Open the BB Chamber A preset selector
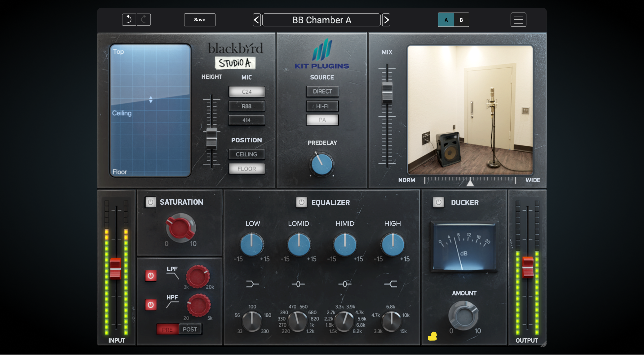Image resolution: width=644 pixels, height=355 pixels. [x=322, y=20]
